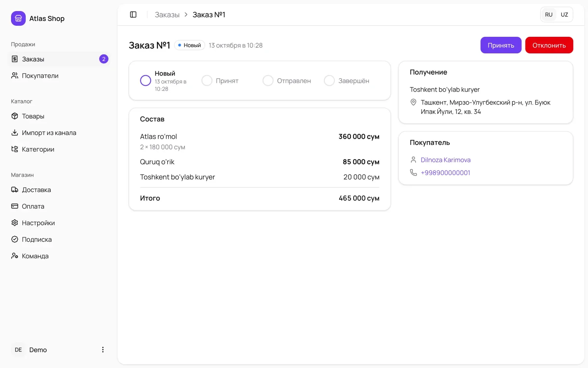
Task: Toggle the sidebar panel icon
Action: 133,15
